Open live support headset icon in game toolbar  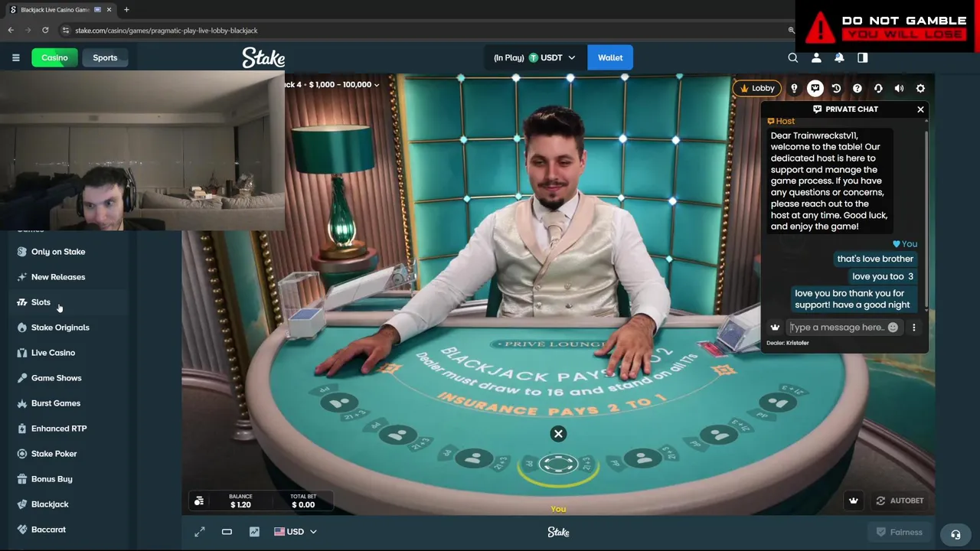(x=878, y=88)
